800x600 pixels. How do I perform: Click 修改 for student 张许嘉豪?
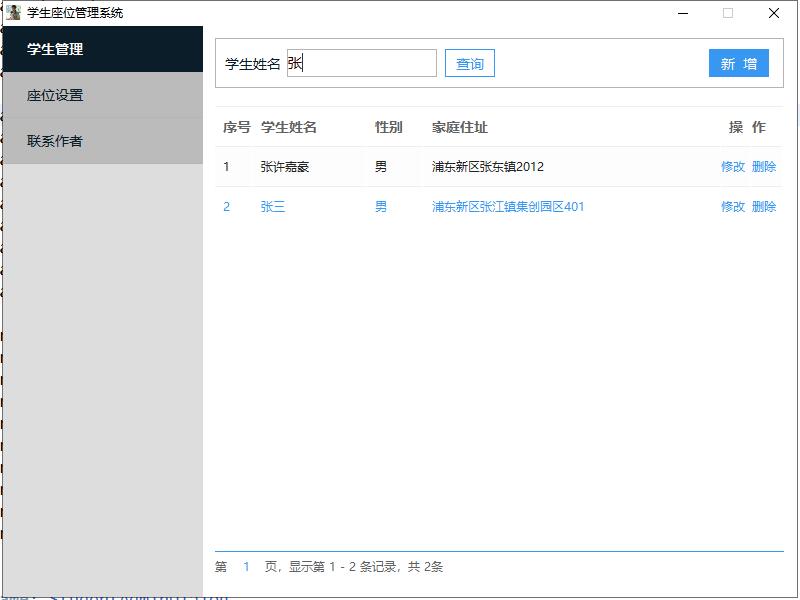click(733, 167)
